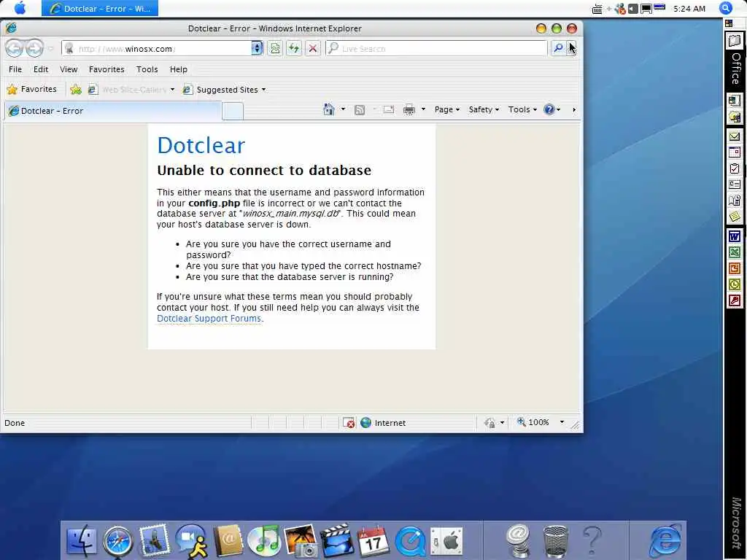Viewport: 747px width, 560px height.
Task: Click the Spotlight search icon at top right
Action: (x=725, y=8)
